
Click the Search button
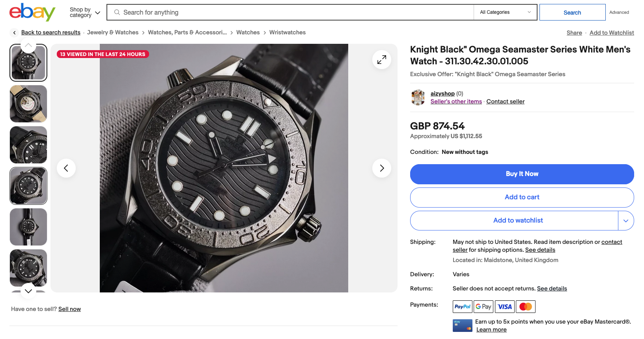click(572, 13)
